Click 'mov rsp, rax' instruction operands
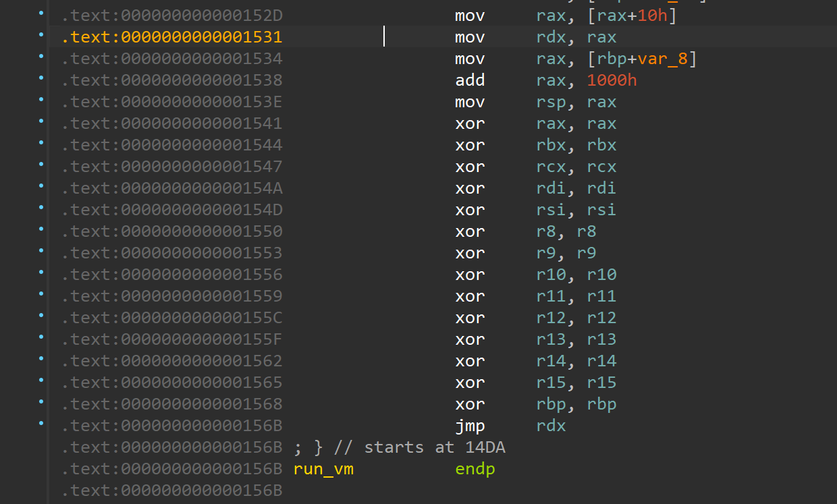 (x=576, y=102)
